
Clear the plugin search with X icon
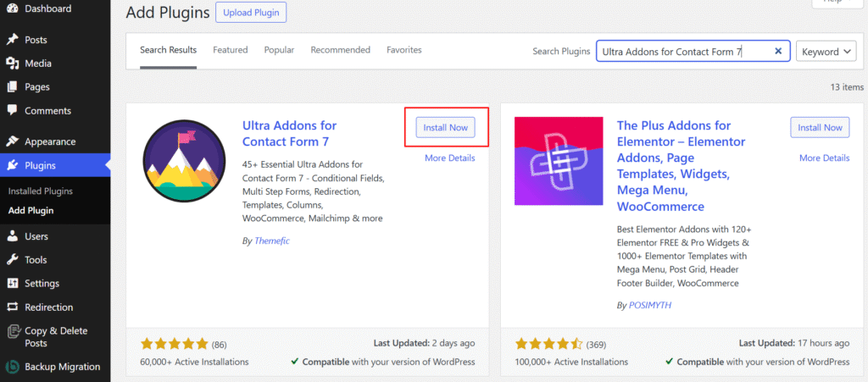click(778, 51)
